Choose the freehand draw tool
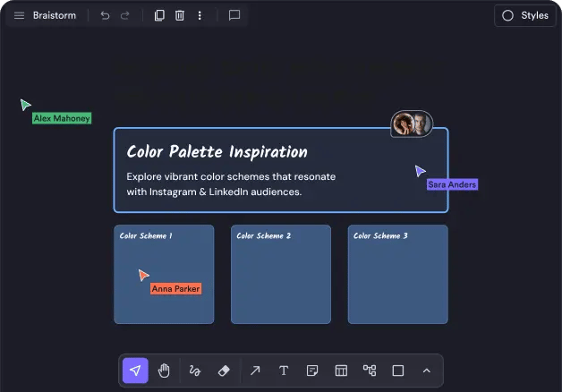The image size is (562, 392). point(195,371)
